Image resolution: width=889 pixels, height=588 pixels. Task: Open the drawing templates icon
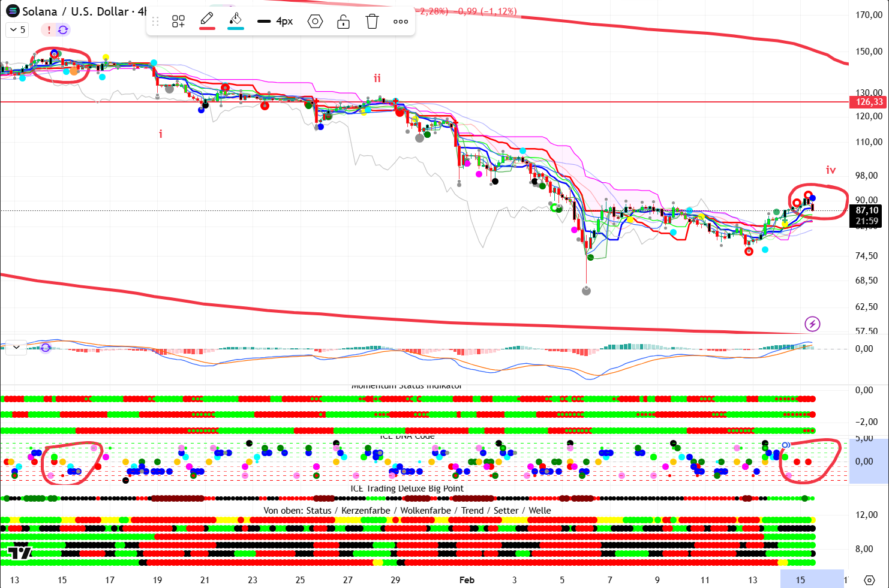click(178, 22)
